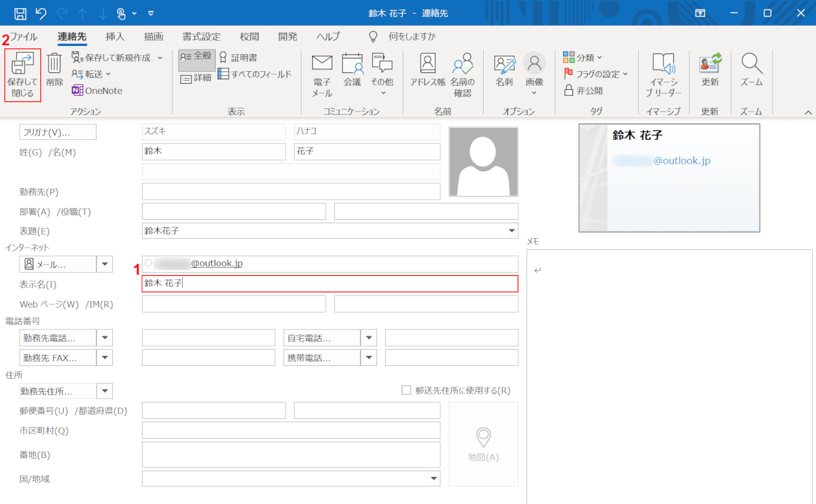Expand Home Phone (自宅電話) dropdown arrow
This screenshot has width=816, height=504.
coord(369,338)
